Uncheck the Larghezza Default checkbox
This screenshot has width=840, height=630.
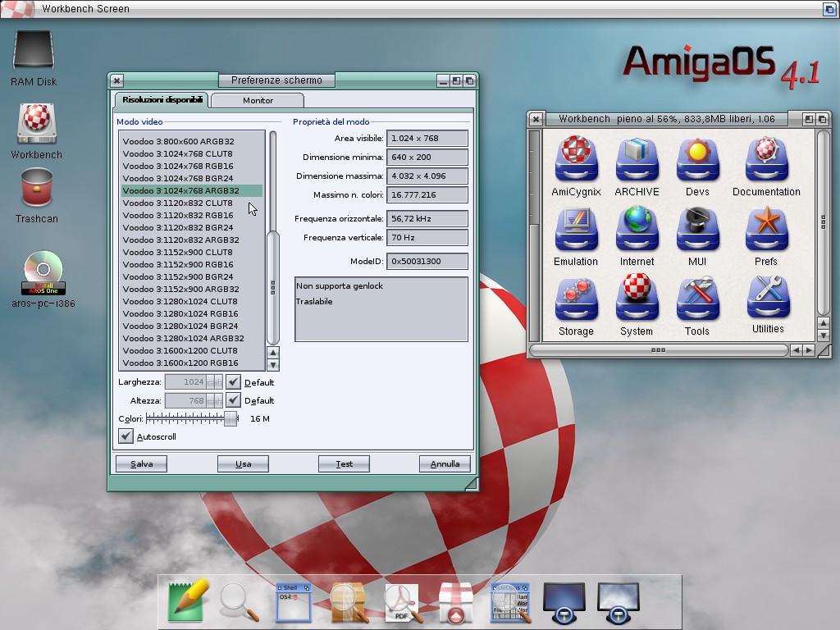pyautogui.click(x=234, y=382)
